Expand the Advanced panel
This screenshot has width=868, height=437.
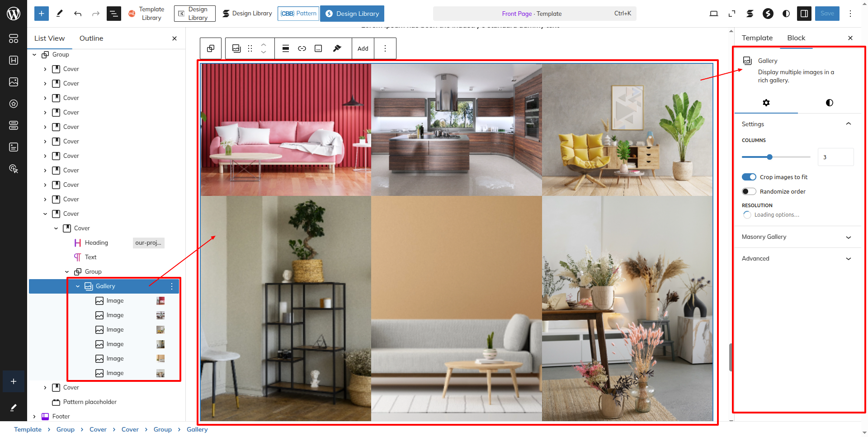pyautogui.click(x=797, y=259)
